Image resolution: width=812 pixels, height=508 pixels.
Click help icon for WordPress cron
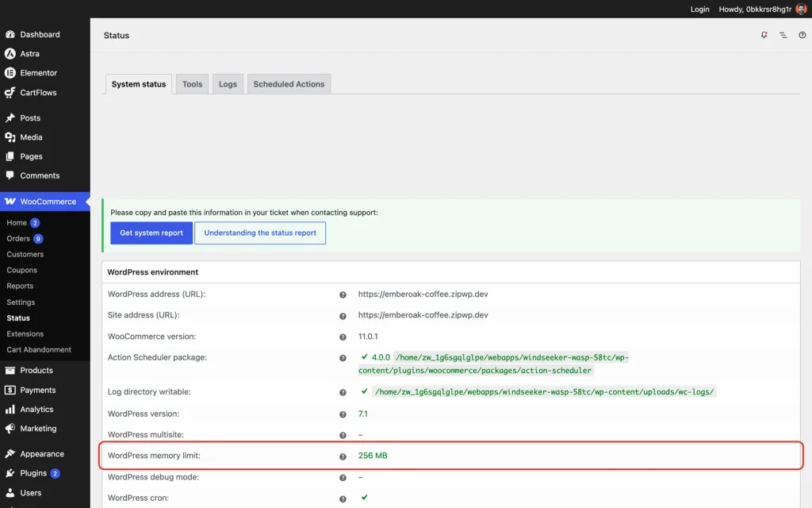343,499
